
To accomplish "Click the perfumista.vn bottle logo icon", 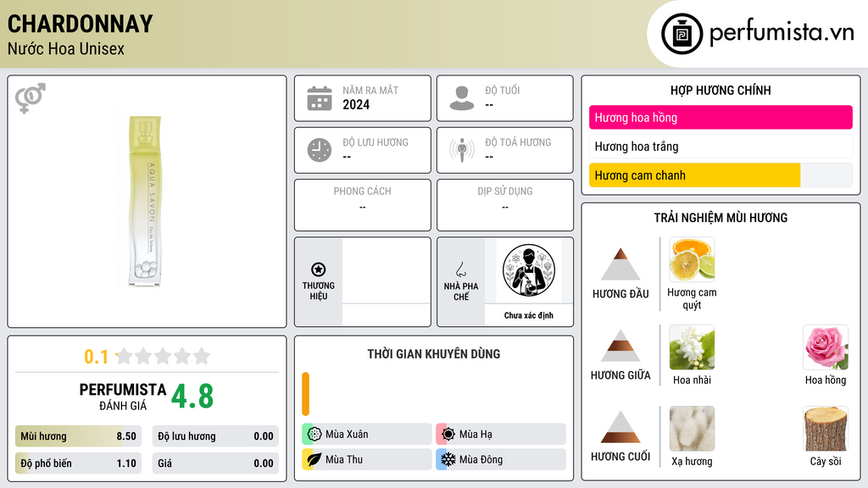I will tap(682, 34).
